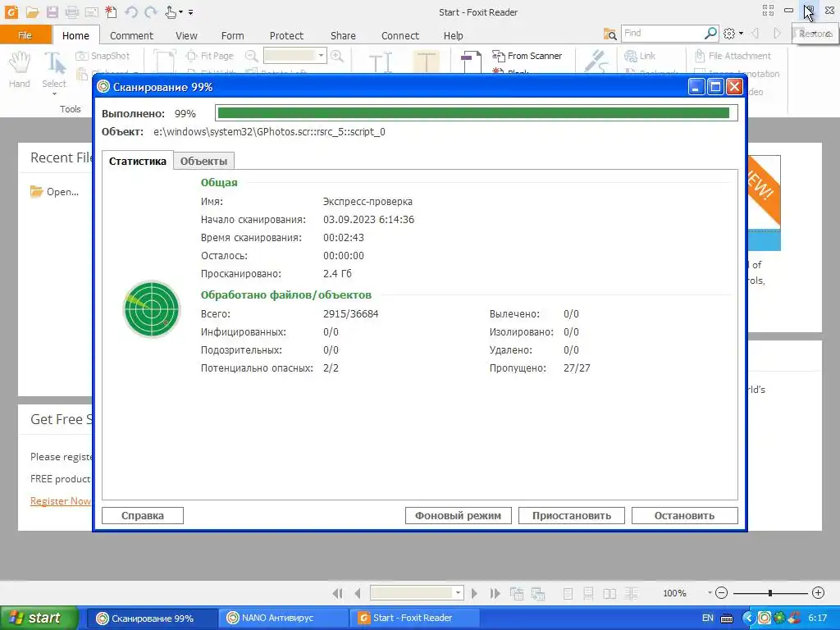Click the radar scanning icon in the scan dialog
The width and height of the screenshot is (840, 630).
(152, 309)
